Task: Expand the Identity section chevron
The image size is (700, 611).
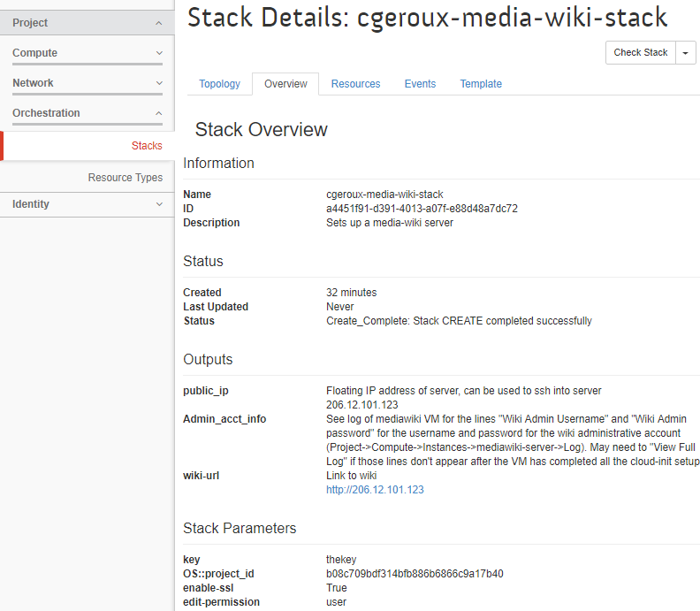Action: point(159,204)
